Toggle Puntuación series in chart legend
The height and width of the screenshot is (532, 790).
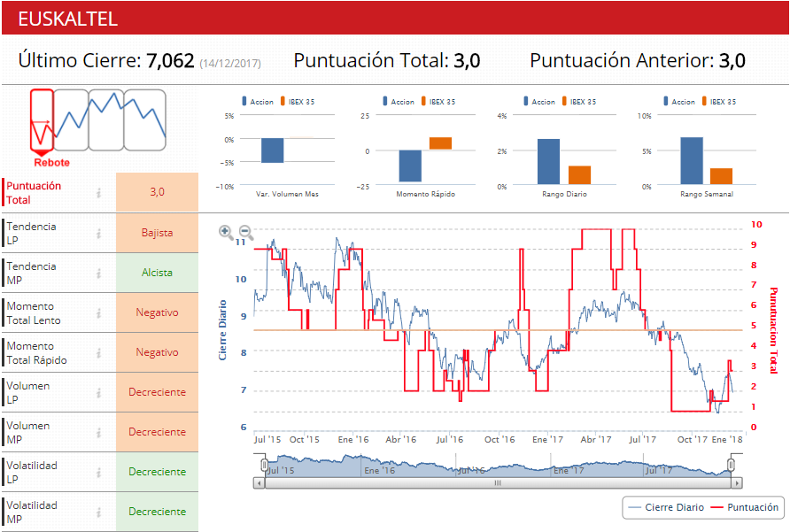click(x=745, y=507)
